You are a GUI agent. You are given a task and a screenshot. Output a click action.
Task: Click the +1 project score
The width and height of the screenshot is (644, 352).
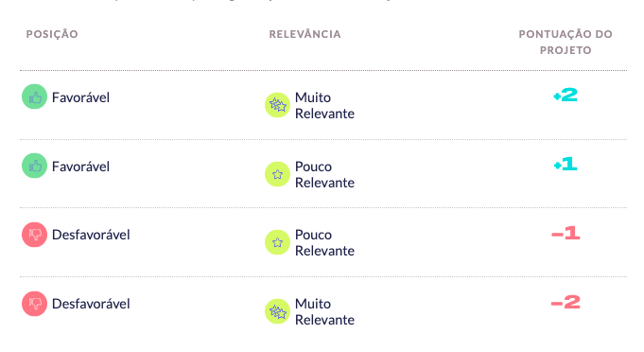pyautogui.click(x=566, y=165)
